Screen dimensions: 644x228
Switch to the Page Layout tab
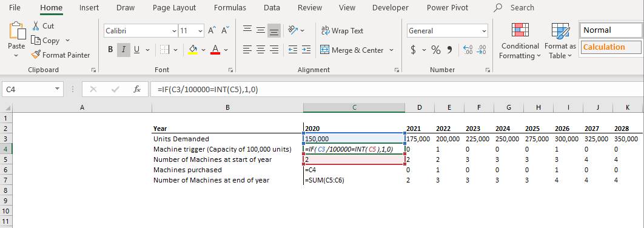(x=174, y=7)
